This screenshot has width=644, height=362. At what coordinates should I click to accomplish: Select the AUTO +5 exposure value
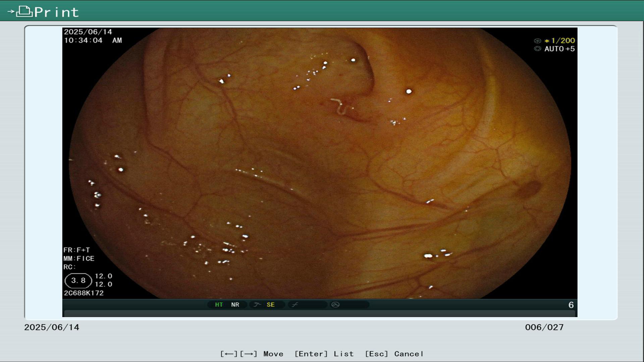click(559, 49)
